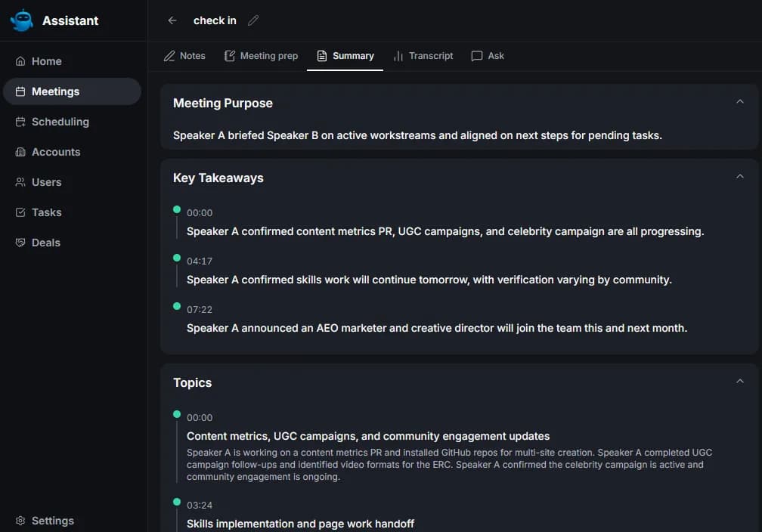Click the Ask chat bubble icon
The image size is (762, 532).
[x=477, y=56]
